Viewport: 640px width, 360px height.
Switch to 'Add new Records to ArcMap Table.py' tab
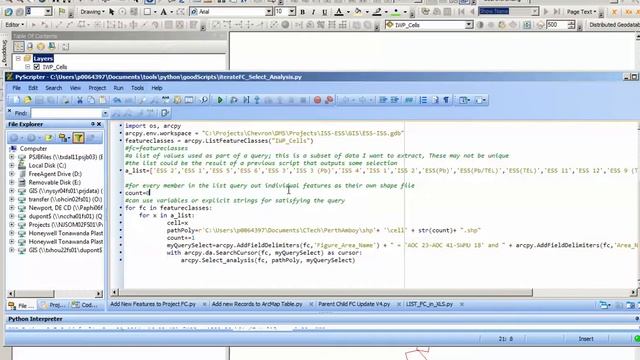[257, 304]
